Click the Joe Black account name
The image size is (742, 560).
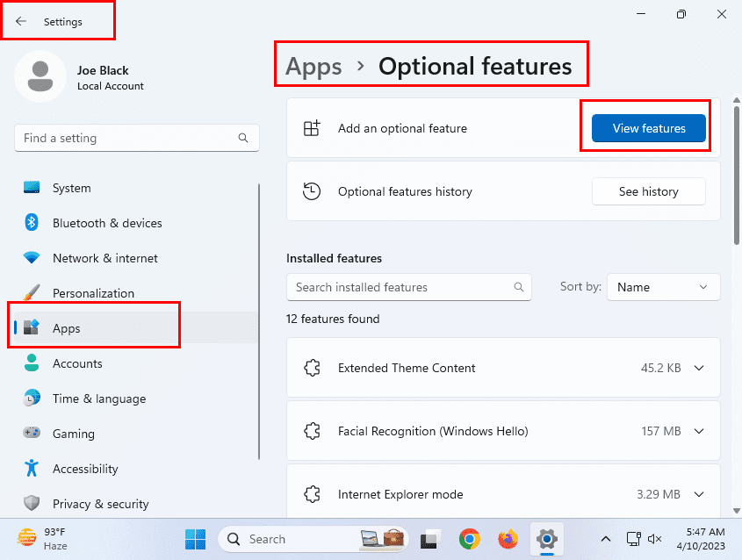(x=103, y=70)
